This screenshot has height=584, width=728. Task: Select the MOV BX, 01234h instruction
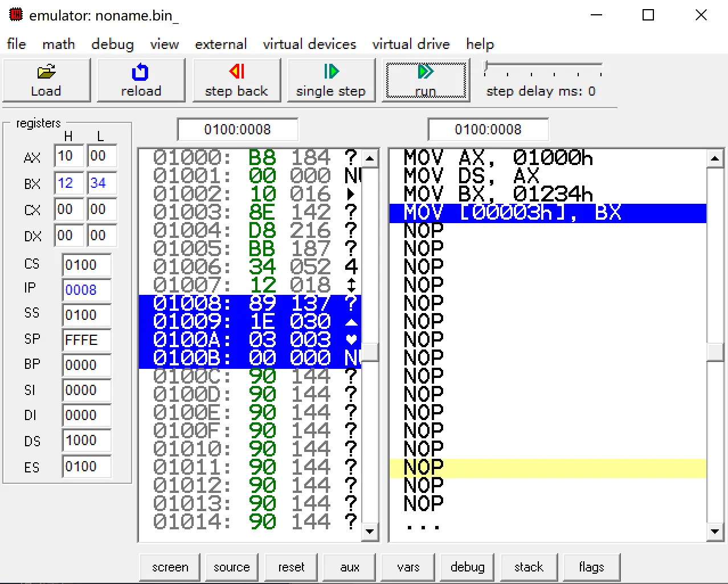pyautogui.click(x=548, y=194)
